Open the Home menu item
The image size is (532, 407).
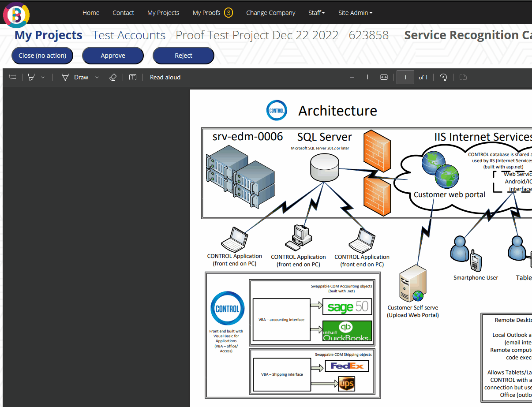click(91, 13)
